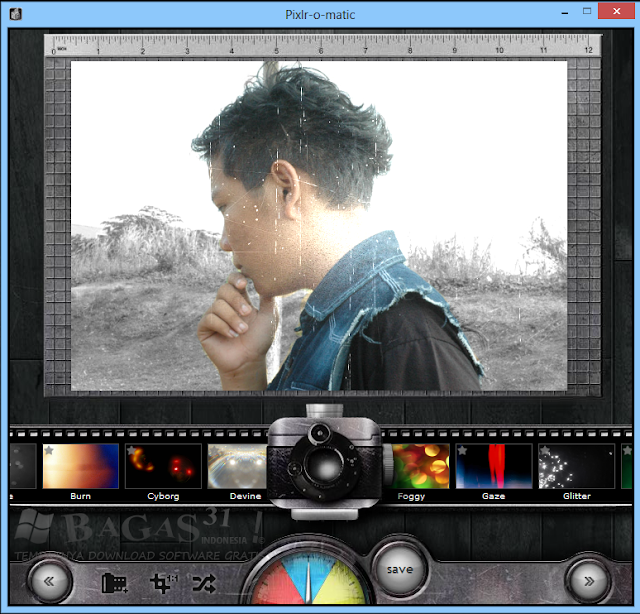Click the shuffle randomize effects icon
640x614 pixels.
204,584
